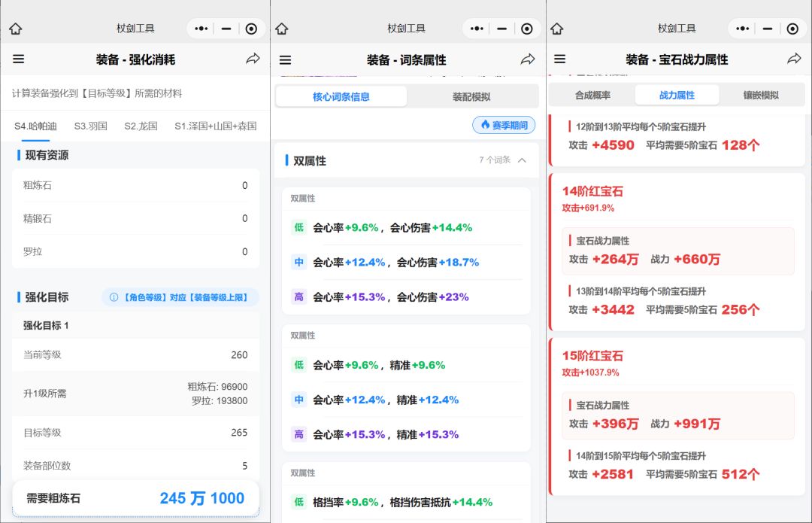Open hamburger menu on 强化消耗 page
Image resolution: width=812 pixels, height=523 pixels.
tap(19, 59)
